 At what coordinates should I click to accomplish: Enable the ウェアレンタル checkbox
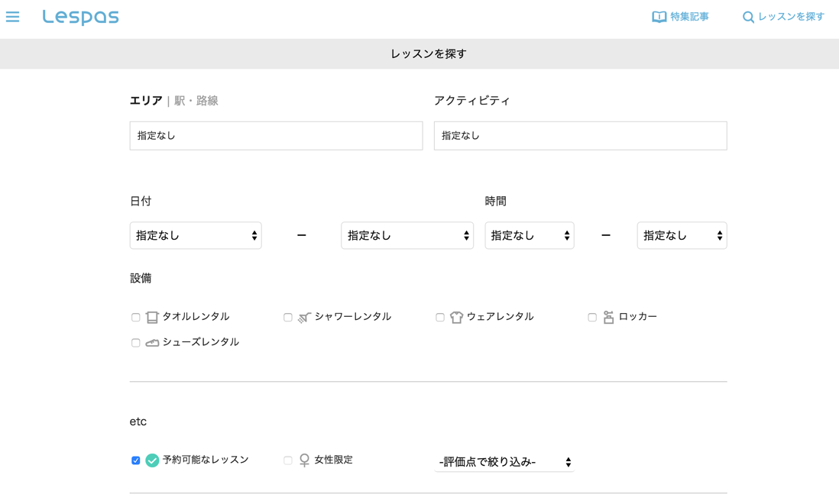(x=440, y=318)
